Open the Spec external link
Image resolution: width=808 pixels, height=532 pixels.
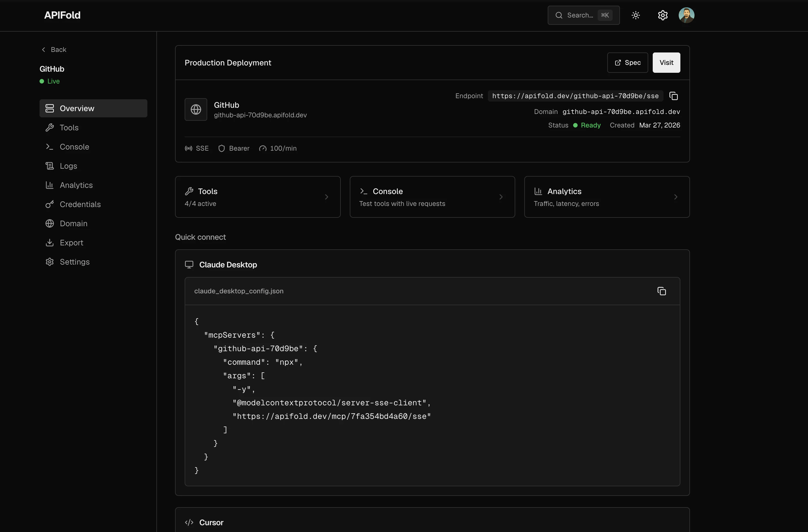click(627, 63)
